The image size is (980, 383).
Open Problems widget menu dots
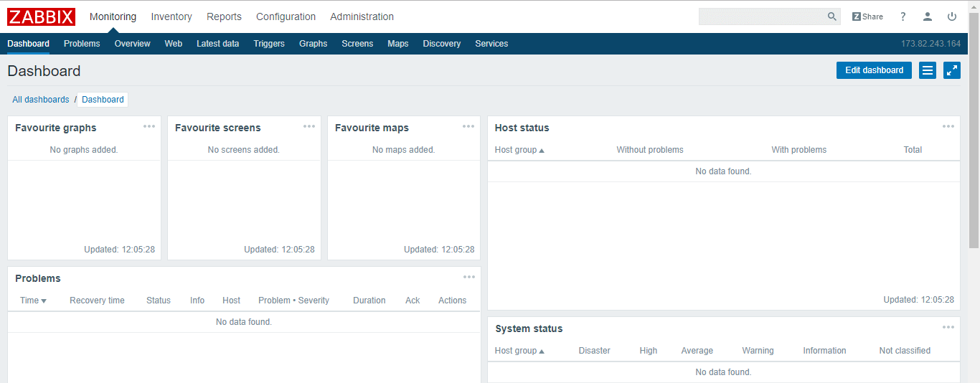point(469,277)
